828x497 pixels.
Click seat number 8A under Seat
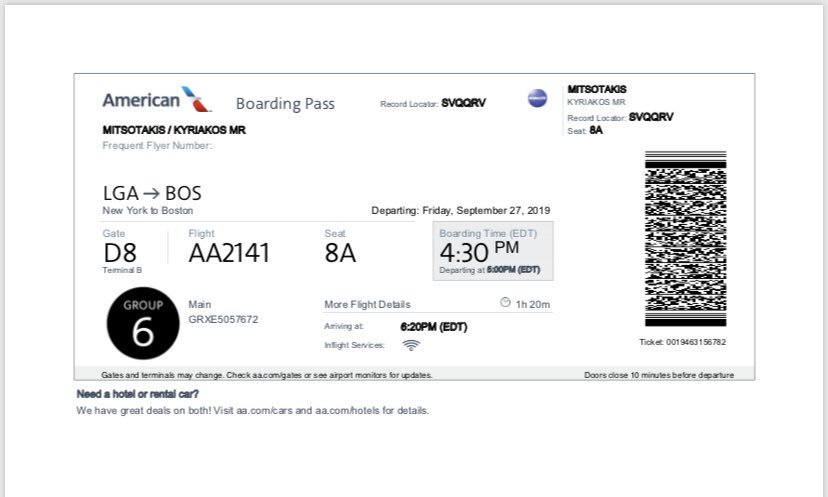tap(340, 253)
